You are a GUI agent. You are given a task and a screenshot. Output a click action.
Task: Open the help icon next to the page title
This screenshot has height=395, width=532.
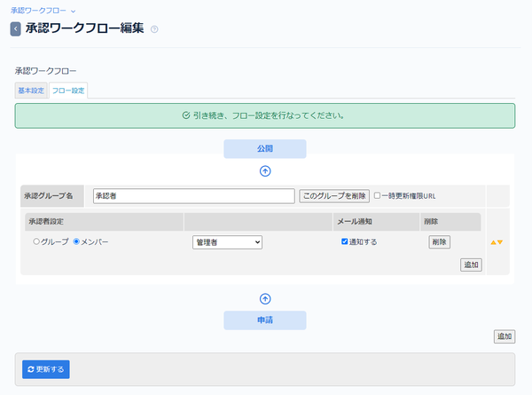pos(154,29)
